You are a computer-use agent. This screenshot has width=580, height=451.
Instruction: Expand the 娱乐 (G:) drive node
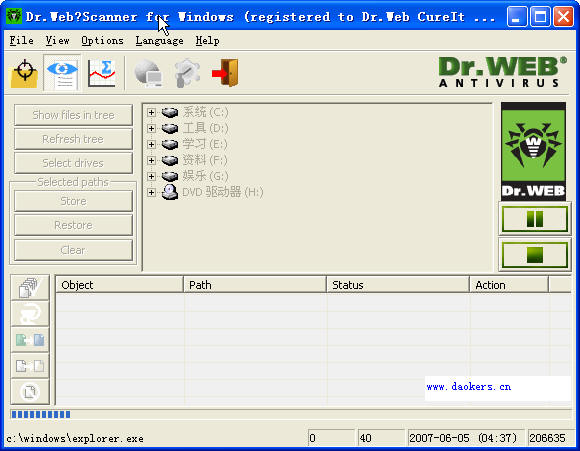coord(151,176)
